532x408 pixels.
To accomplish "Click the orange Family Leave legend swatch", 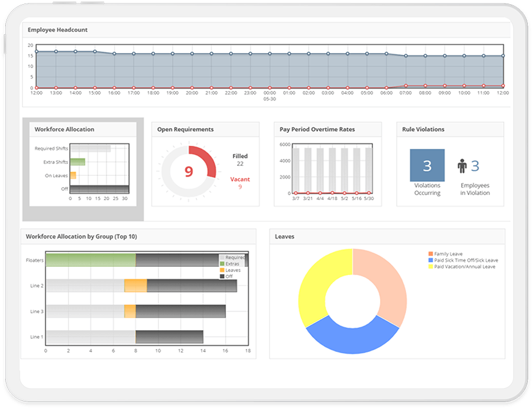I will (430, 254).
